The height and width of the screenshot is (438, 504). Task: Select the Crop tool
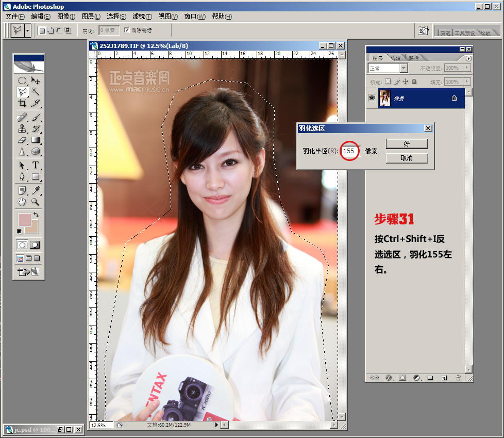coord(22,103)
